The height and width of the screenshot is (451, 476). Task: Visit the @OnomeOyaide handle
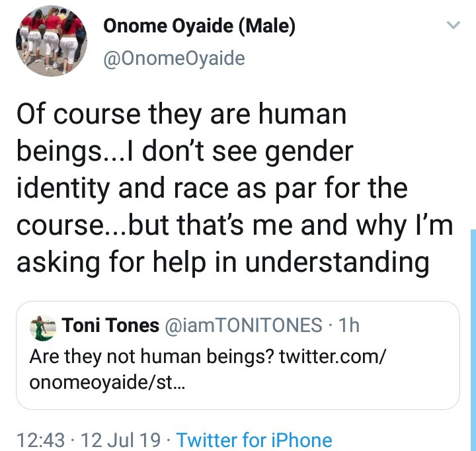(x=174, y=58)
